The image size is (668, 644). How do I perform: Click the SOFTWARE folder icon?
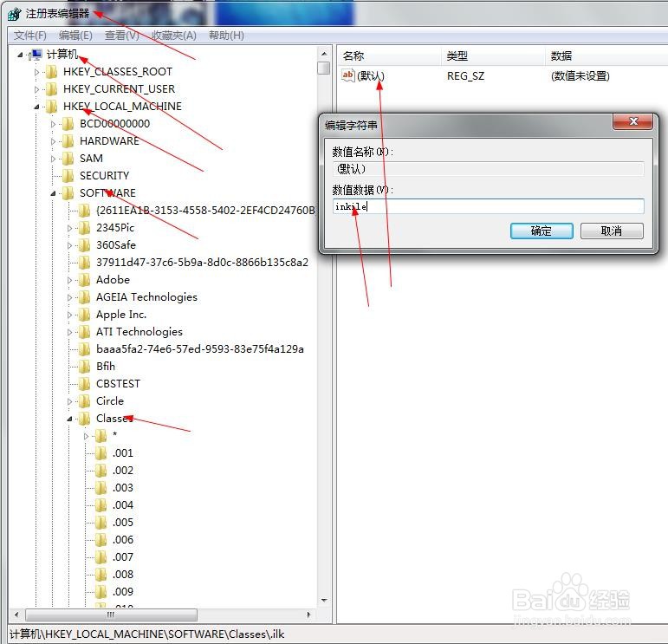(x=68, y=193)
